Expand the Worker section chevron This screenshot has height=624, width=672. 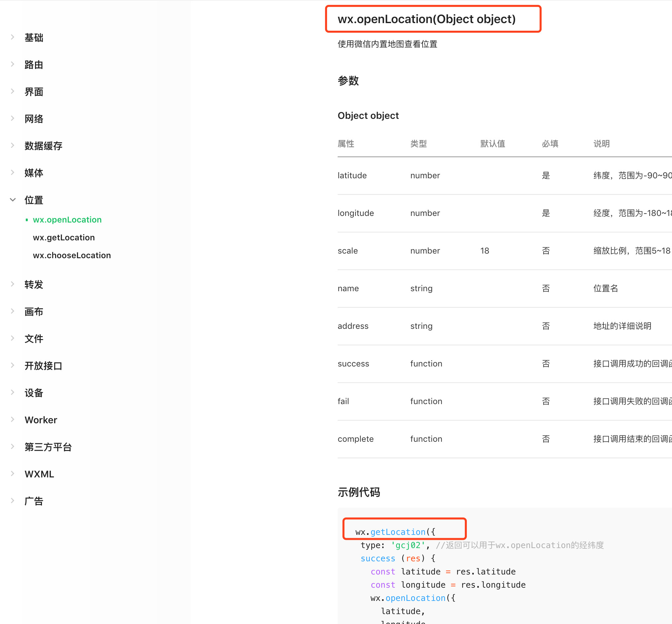[x=13, y=419]
